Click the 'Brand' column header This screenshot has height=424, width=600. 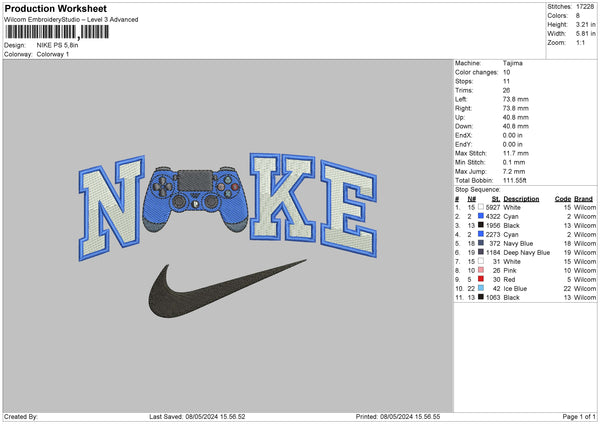(583, 199)
